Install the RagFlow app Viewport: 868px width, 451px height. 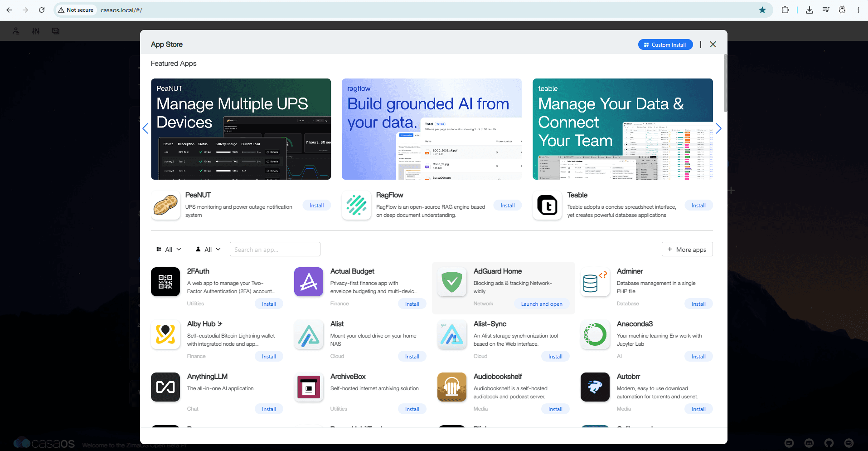click(x=508, y=206)
